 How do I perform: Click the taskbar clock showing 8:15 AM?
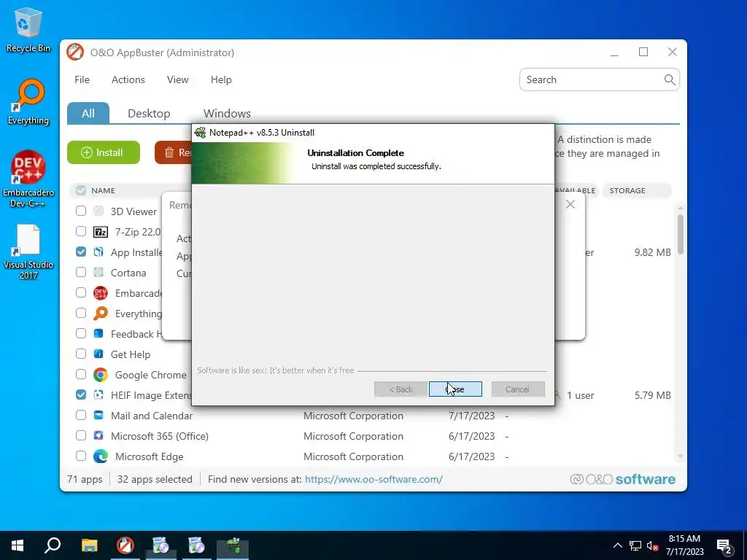tap(684, 545)
